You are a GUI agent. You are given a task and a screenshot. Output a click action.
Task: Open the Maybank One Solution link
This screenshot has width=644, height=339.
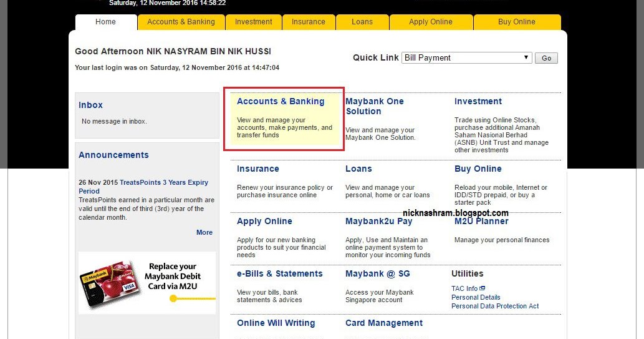375,106
